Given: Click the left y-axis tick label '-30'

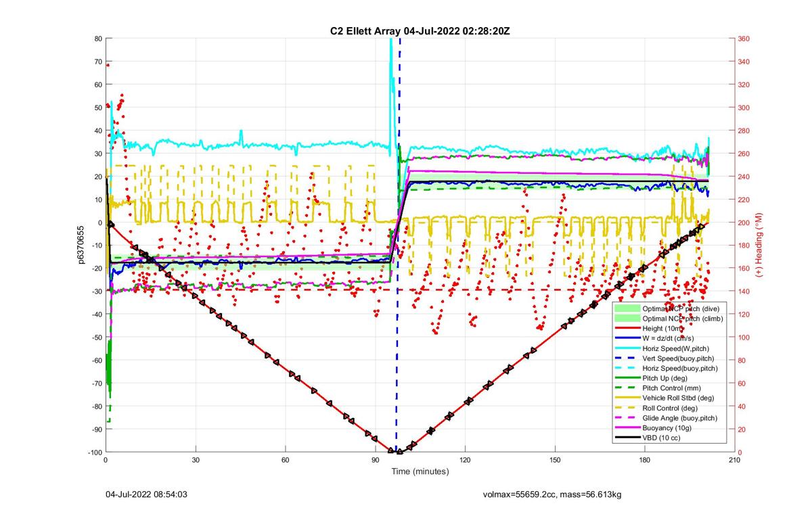Looking at the screenshot, I should (96, 291).
